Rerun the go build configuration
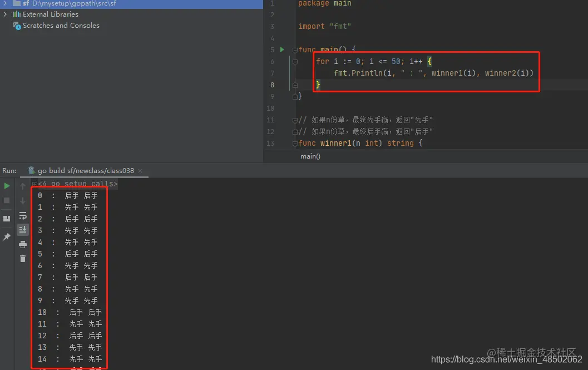This screenshot has height=370, width=588. point(7,186)
